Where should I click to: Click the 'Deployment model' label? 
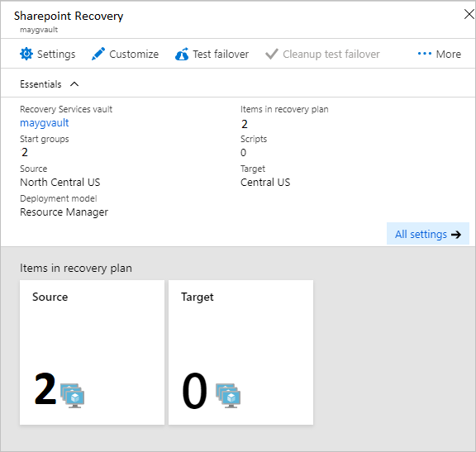click(x=59, y=198)
